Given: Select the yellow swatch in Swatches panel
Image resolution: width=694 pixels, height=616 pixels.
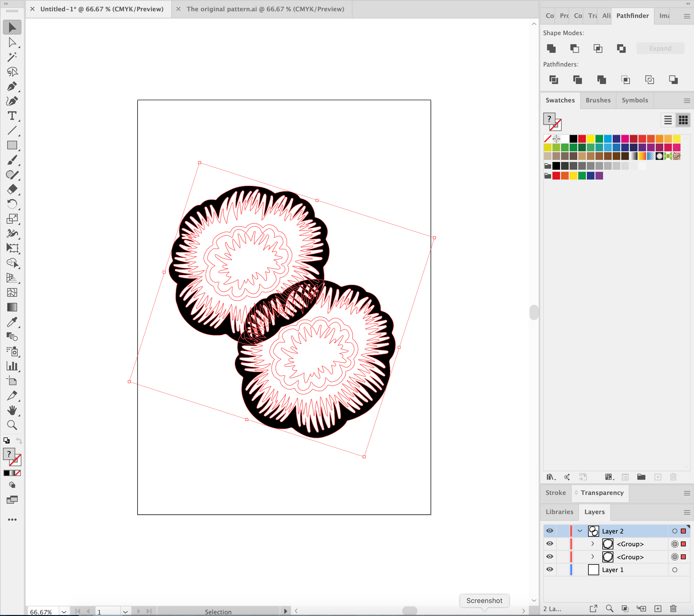Looking at the screenshot, I should (591, 139).
